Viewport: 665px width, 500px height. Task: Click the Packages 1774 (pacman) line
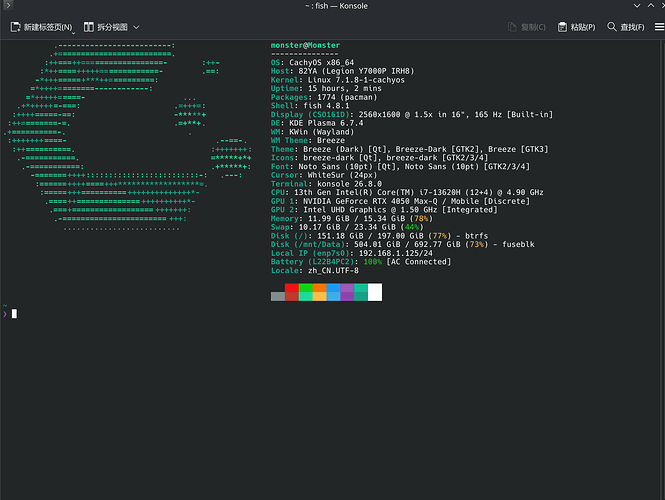(324, 98)
